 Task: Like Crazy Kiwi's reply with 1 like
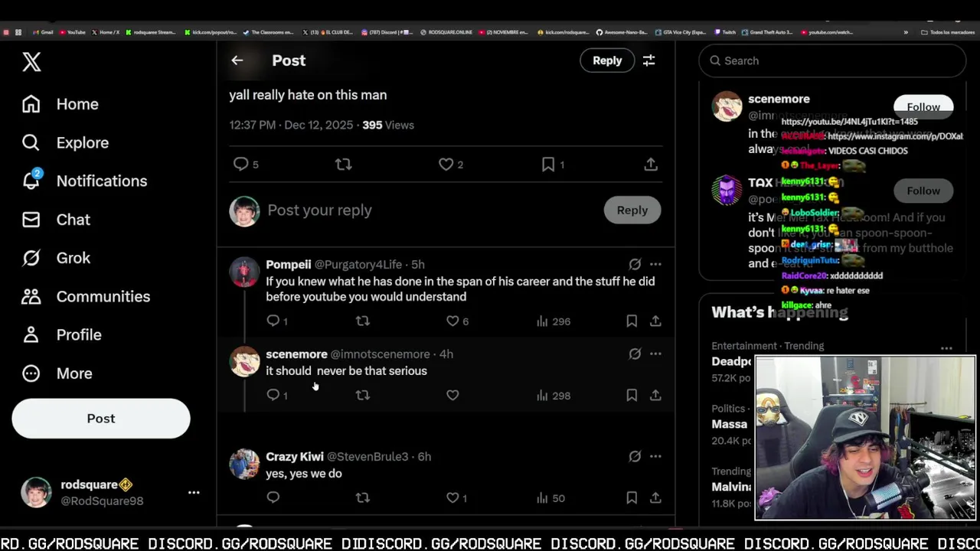pos(457,497)
